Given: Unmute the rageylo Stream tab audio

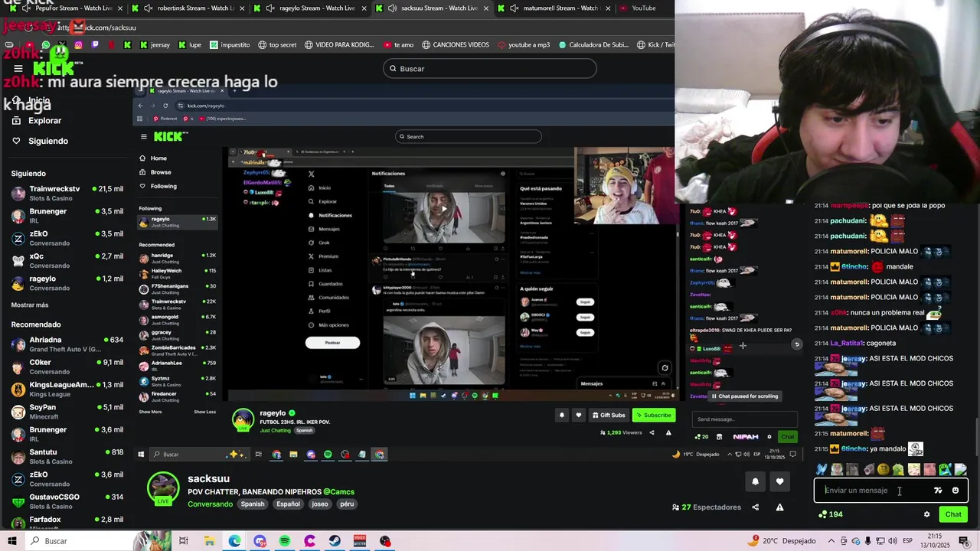Looking at the screenshot, I should click(269, 8).
